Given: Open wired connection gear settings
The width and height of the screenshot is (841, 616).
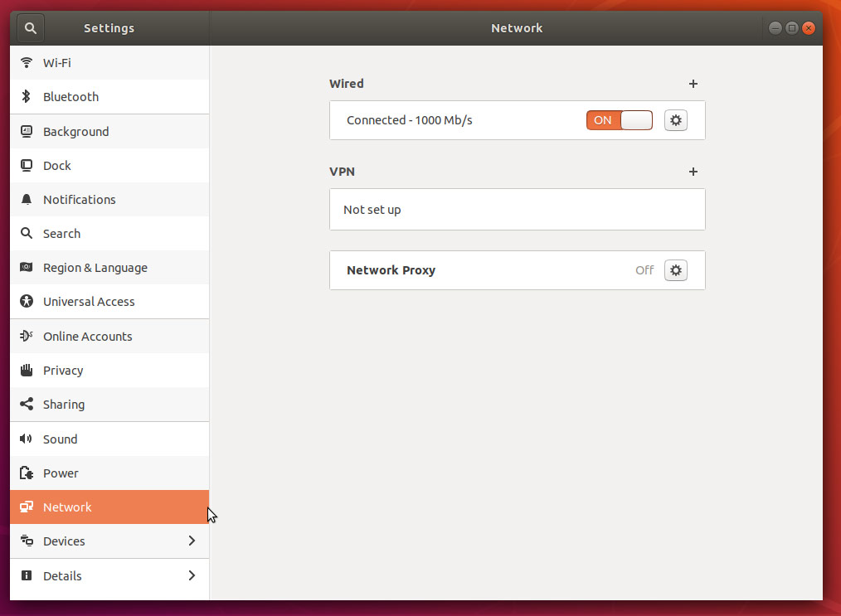Looking at the screenshot, I should [676, 120].
